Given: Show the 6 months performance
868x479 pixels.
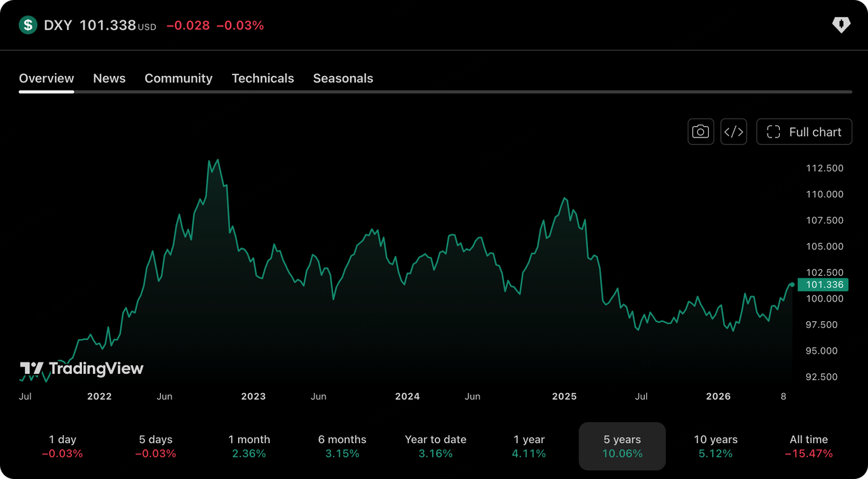Looking at the screenshot, I should pyautogui.click(x=342, y=446).
